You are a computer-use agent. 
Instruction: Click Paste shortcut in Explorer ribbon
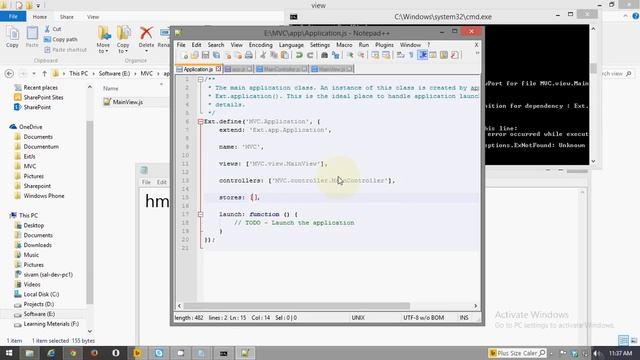65,50
